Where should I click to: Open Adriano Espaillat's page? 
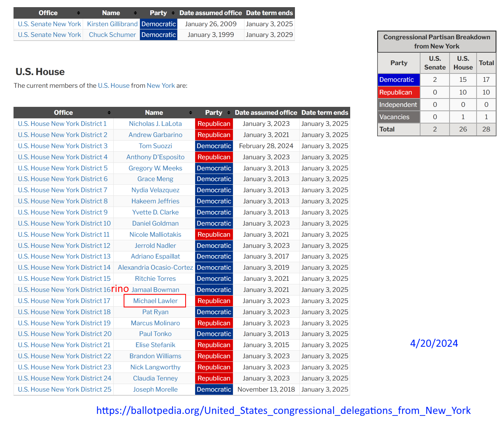click(155, 257)
